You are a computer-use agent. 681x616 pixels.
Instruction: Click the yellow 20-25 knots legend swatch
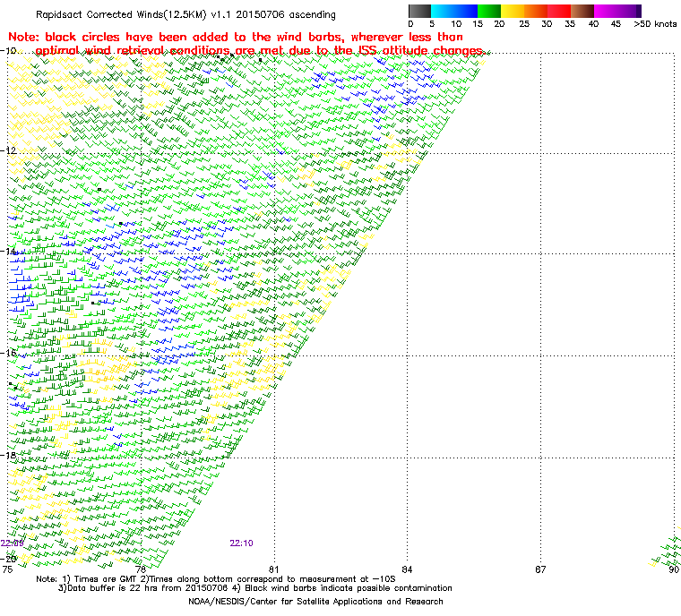click(513, 11)
